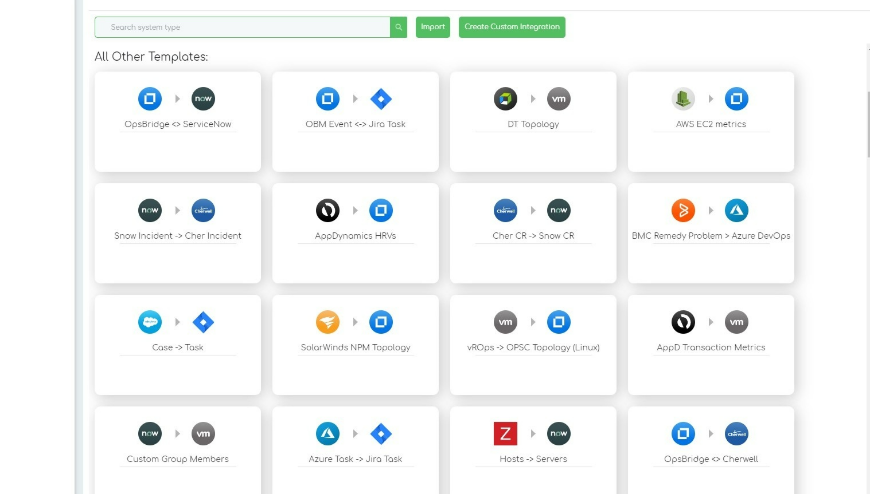The width and height of the screenshot is (870, 494).
Task: Click the Search system type input field
Action: coord(242,27)
